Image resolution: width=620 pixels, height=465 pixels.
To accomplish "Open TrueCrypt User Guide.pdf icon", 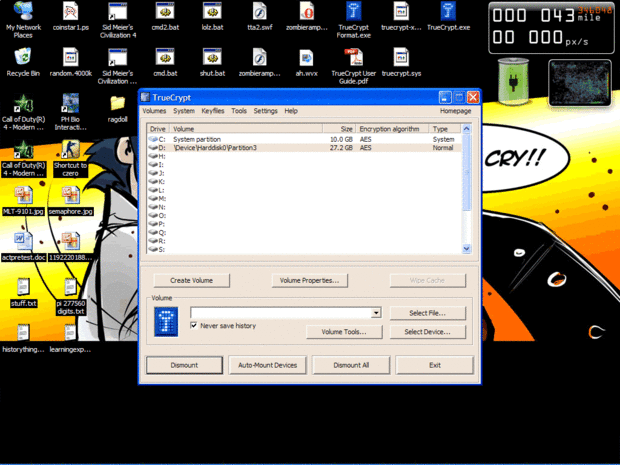I will pyautogui.click(x=353, y=66).
